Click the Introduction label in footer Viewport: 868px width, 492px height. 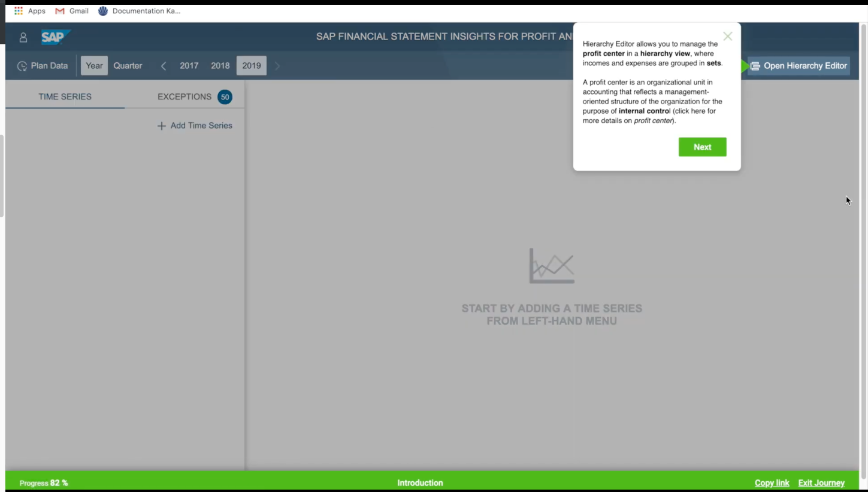tap(420, 483)
